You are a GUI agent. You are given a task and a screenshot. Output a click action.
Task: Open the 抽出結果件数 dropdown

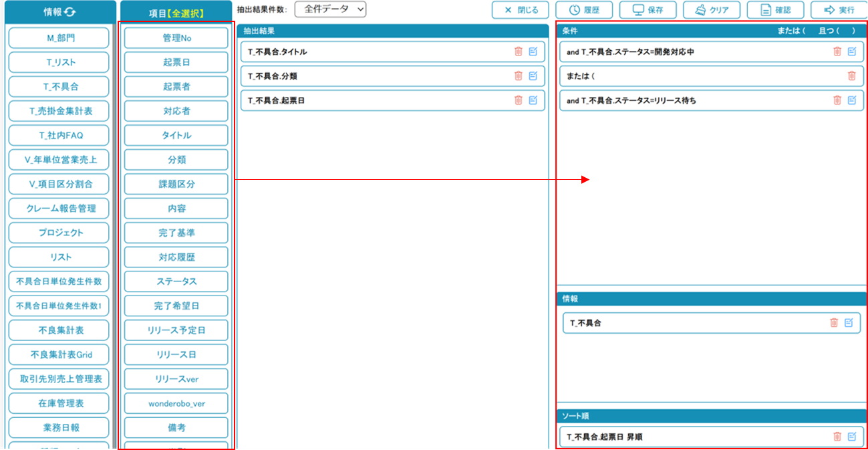point(330,9)
